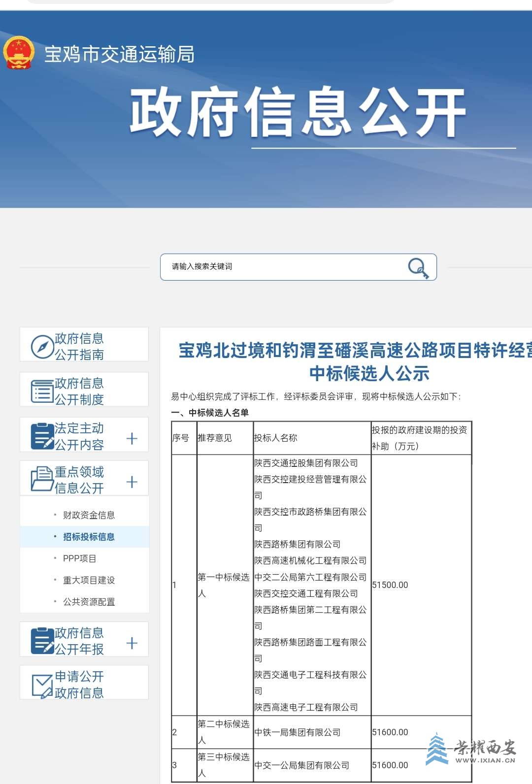Click the search keyword input field
The height and width of the screenshot is (784, 532).
click(299, 267)
